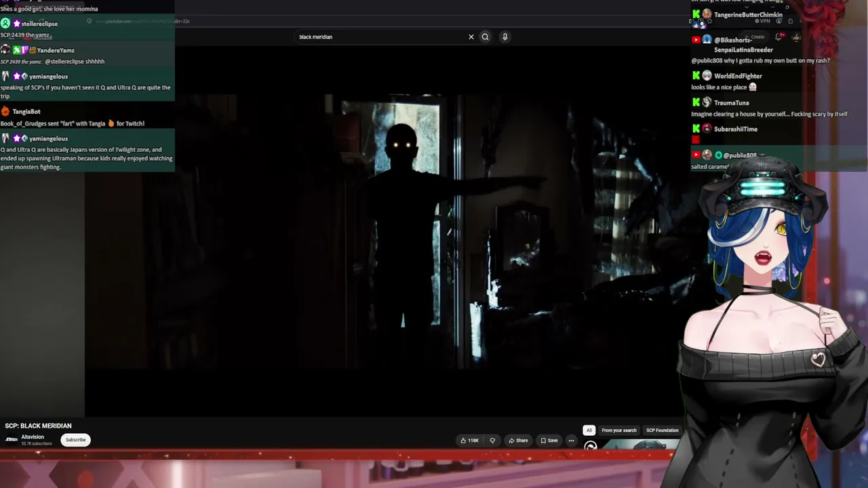Open the Altavision channel avatar

pyautogui.click(x=12, y=440)
